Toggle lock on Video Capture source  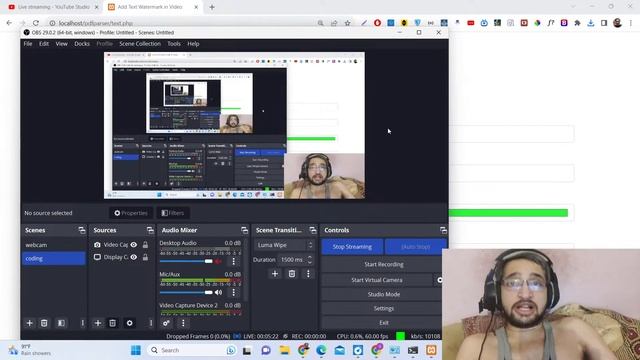pyautogui.click(x=145, y=244)
